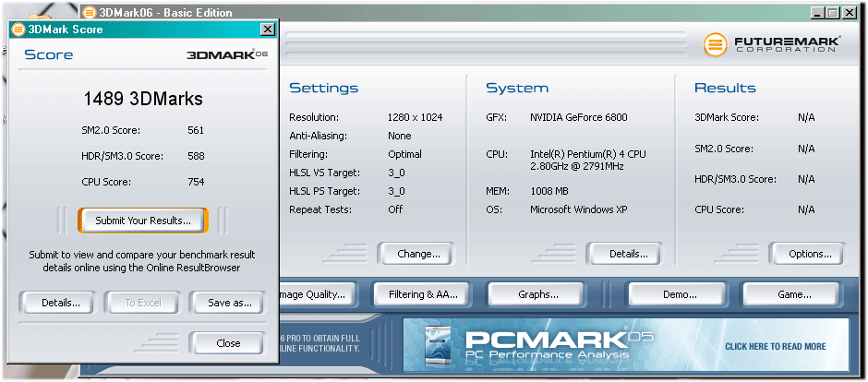Screen dimensions: 868x382
Task: Click the PCMark05 product box image
Action: pos(438,344)
